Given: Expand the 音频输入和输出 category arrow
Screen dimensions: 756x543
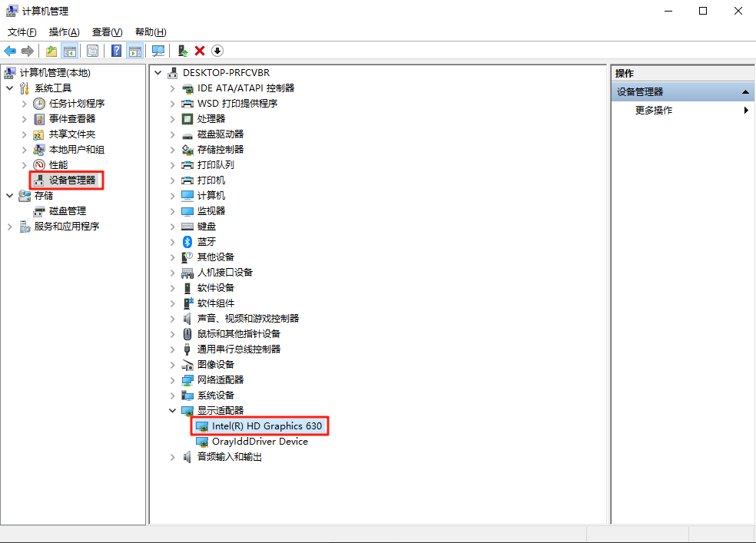Looking at the screenshot, I should pyautogui.click(x=172, y=457).
